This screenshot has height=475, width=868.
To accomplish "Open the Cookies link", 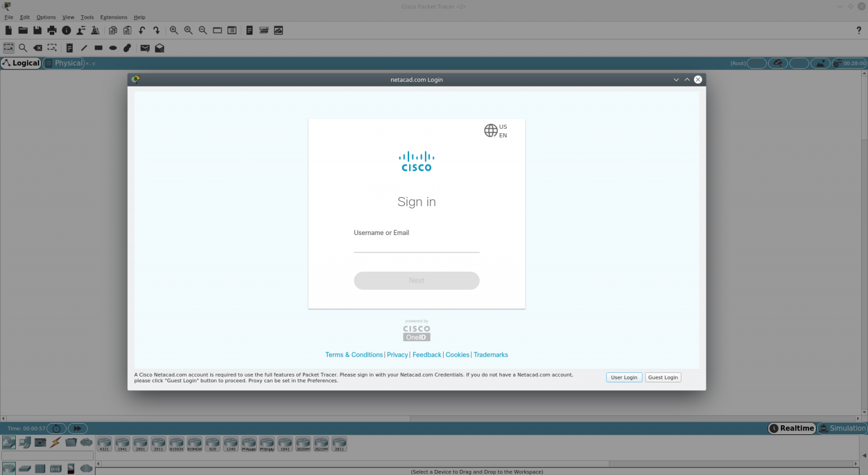I will [457, 355].
